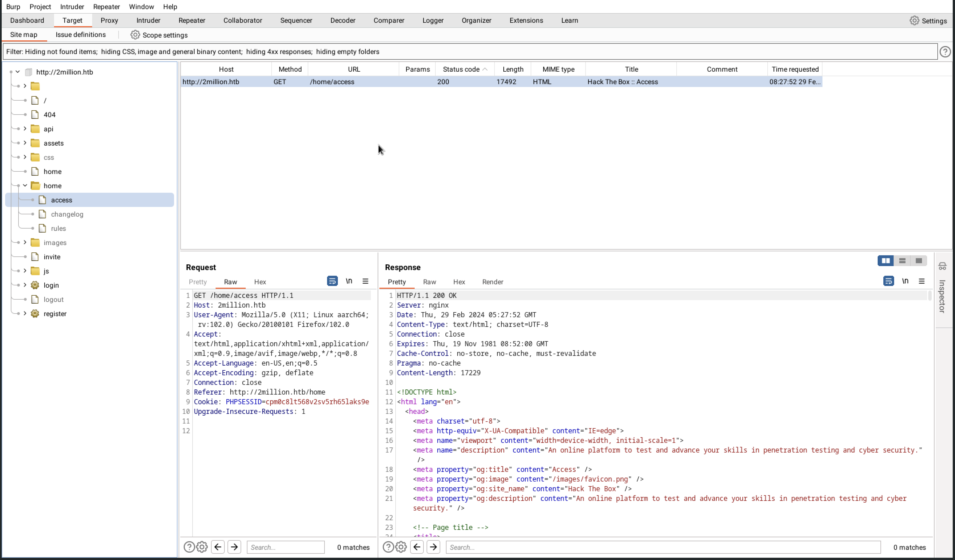This screenshot has height=560, width=955.
Task: Click the filter bar to edit filters
Action: (x=470, y=51)
